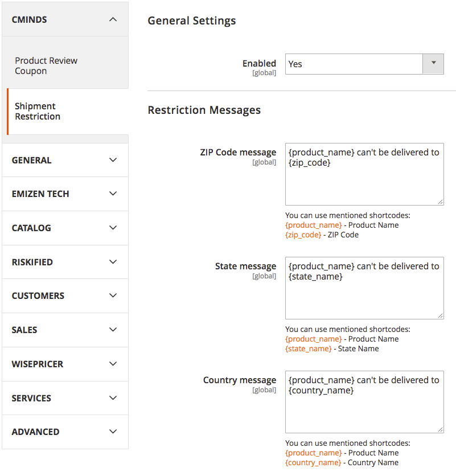This screenshot has height=476, width=456.
Task: Open Product Review Coupon settings
Action: [x=46, y=66]
